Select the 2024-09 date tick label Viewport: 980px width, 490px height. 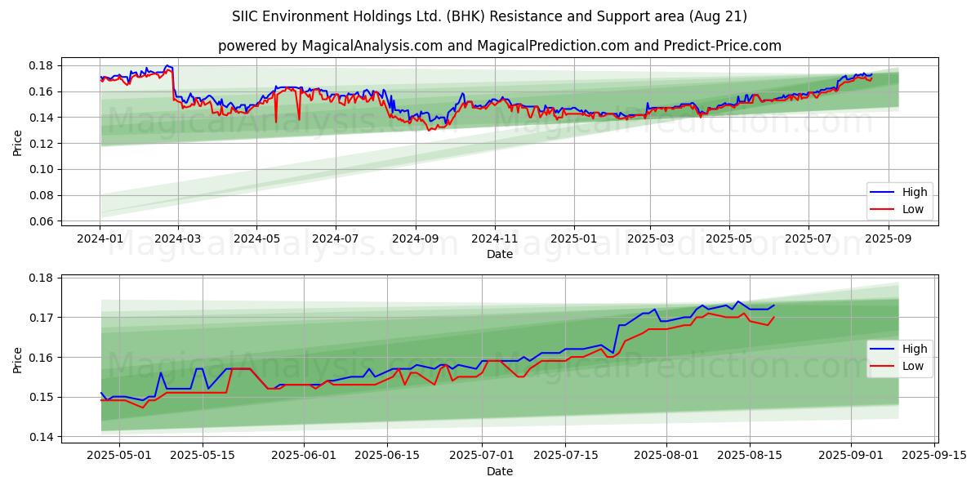tap(416, 239)
